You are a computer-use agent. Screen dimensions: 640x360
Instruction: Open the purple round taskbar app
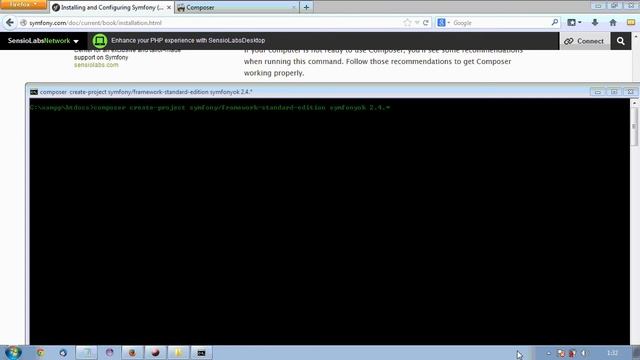[x=109, y=353]
